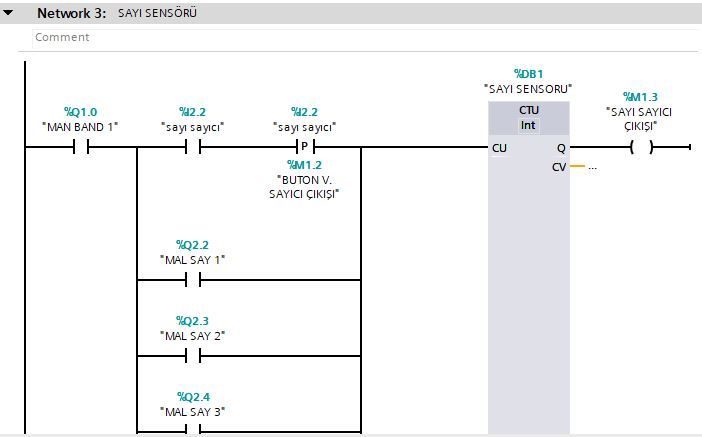The width and height of the screenshot is (702, 437).
Task: Click the CU input pin of counter
Action: click(499, 148)
